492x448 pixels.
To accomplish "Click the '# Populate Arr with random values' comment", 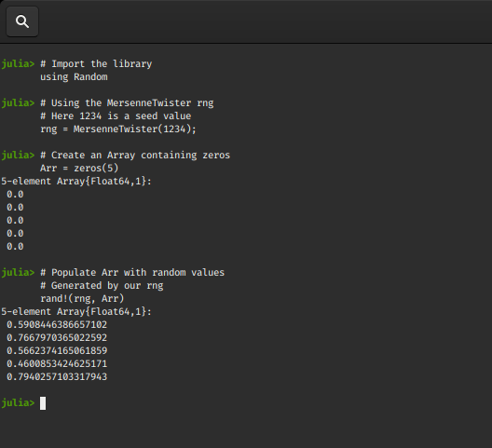I will 132,272.
